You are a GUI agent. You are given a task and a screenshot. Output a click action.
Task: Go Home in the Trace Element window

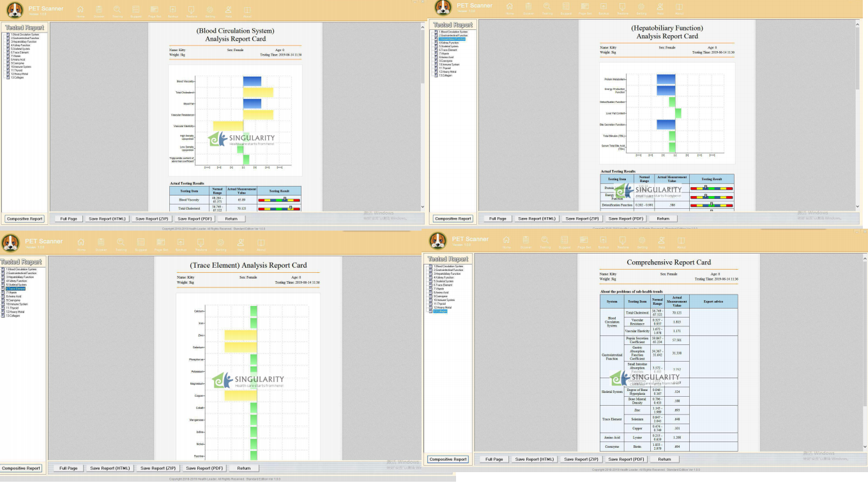(x=80, y=243)
